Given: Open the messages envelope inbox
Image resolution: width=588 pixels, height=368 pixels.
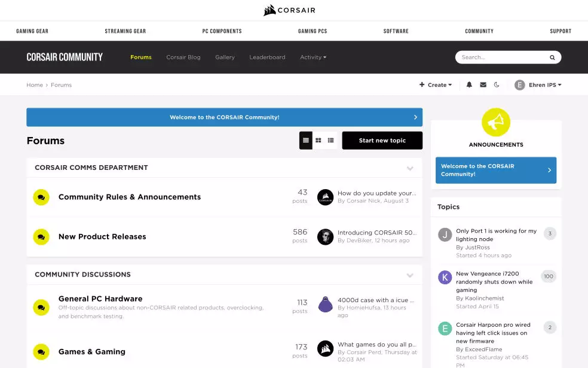Looking at the screenshot, I should (x=483, y=85).
